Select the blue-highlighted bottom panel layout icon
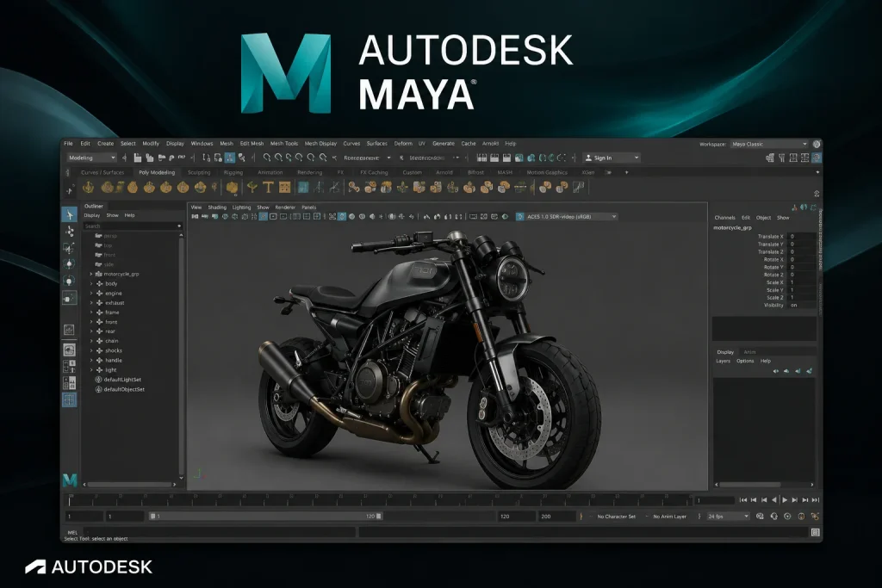The image size is (882, 588). pyautogui.click(x=69, y=399)
